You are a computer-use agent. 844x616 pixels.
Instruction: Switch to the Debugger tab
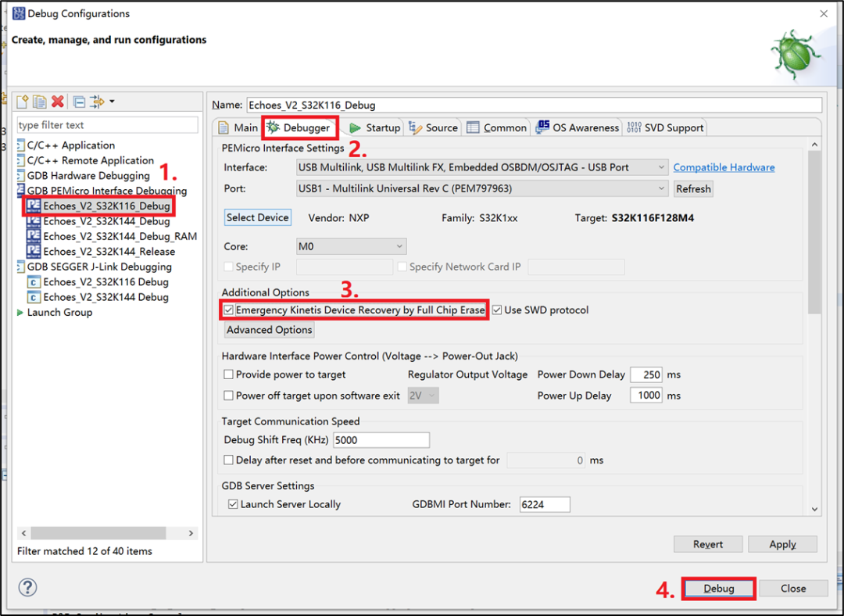(300, 127)
